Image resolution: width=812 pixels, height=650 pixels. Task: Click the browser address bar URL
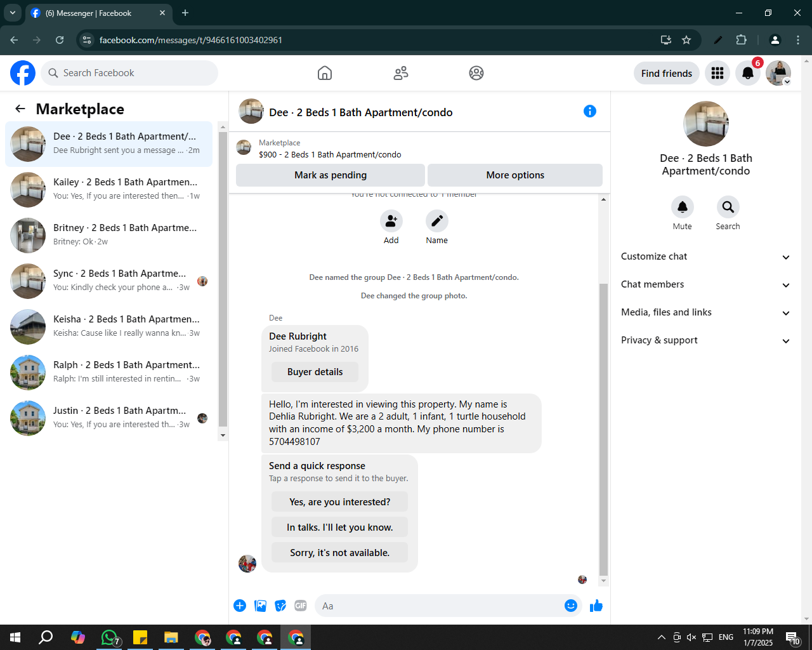pyautogui.click(x=190, y=40)
